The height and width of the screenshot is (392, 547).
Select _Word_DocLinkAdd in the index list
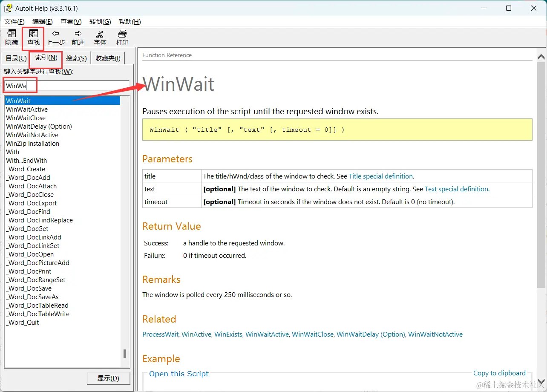(34, 237)
